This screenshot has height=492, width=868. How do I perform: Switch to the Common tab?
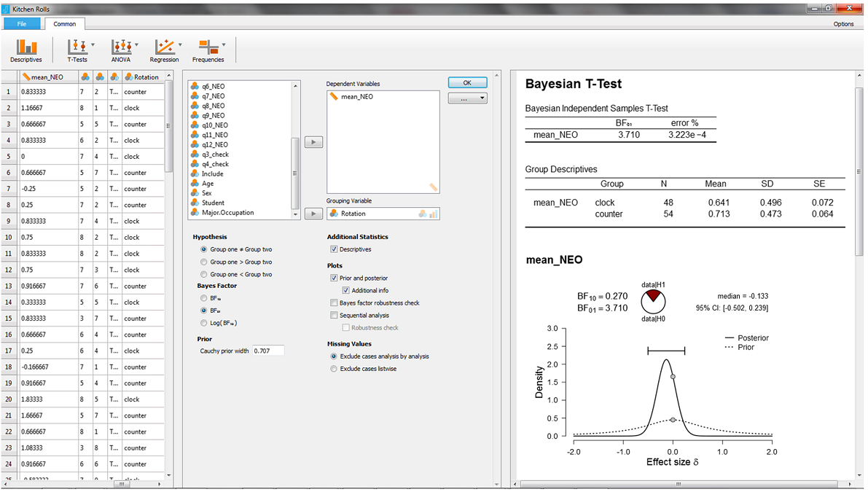(x=64, y=24)
